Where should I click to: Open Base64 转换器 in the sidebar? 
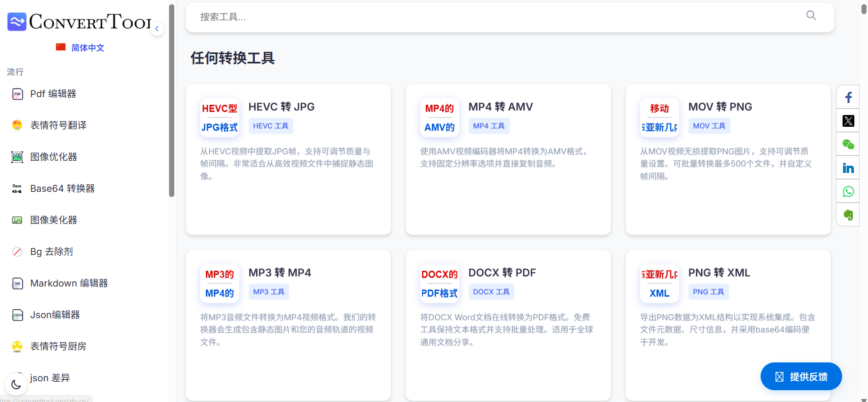[63, 189]
